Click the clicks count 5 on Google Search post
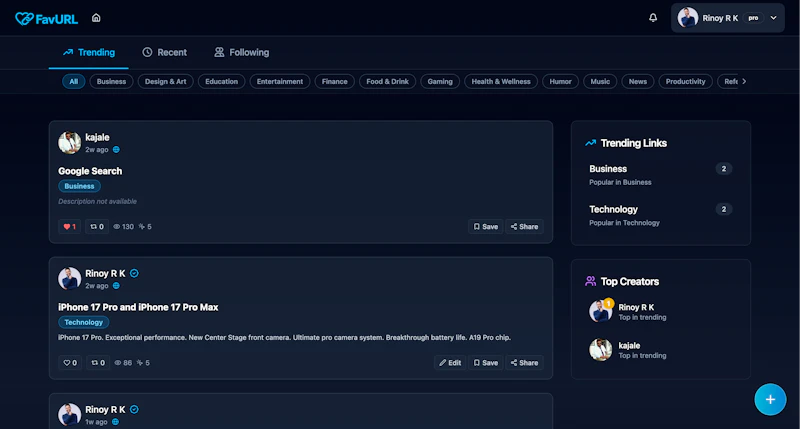 click(x=145, y=227)
